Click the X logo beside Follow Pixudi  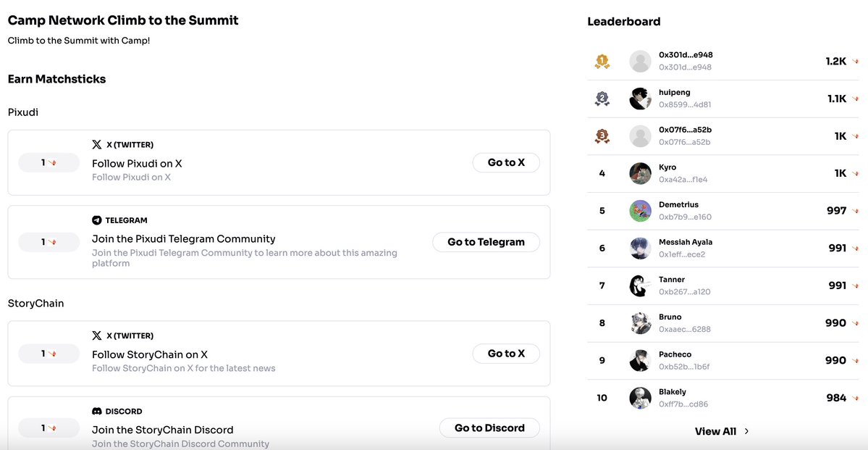(x=97, y=145)
